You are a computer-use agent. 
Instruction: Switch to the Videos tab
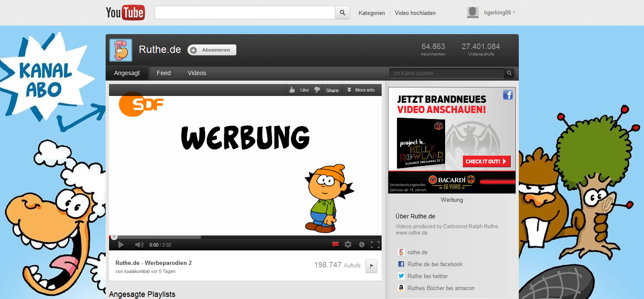196,73
